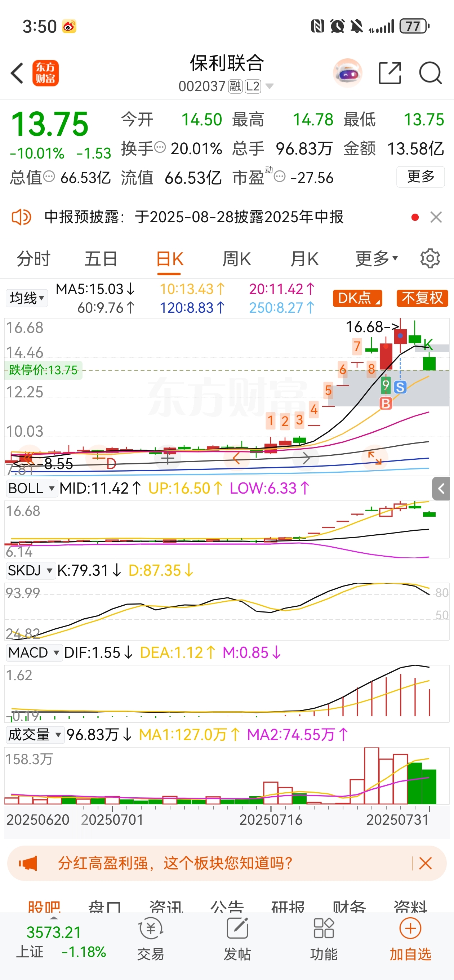Open the 成交量 indicator dropdown

tap(35, 735)
